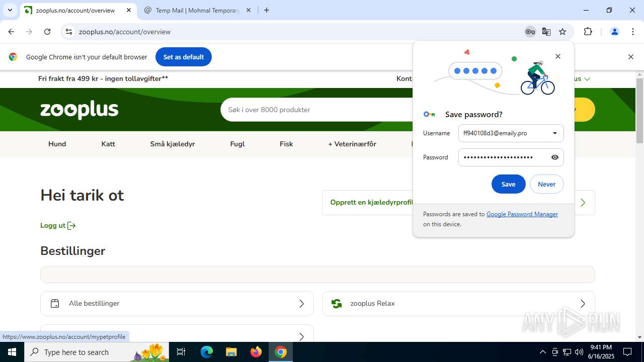Open File Explorer from the taskbar
This screenshot has width=644, height=362.
coord(231,352)
